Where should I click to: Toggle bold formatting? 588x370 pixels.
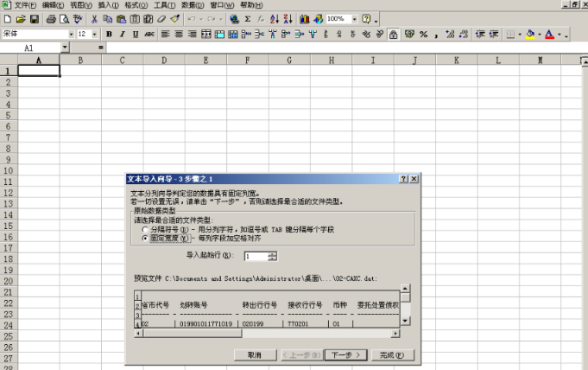tap(109, 35)
